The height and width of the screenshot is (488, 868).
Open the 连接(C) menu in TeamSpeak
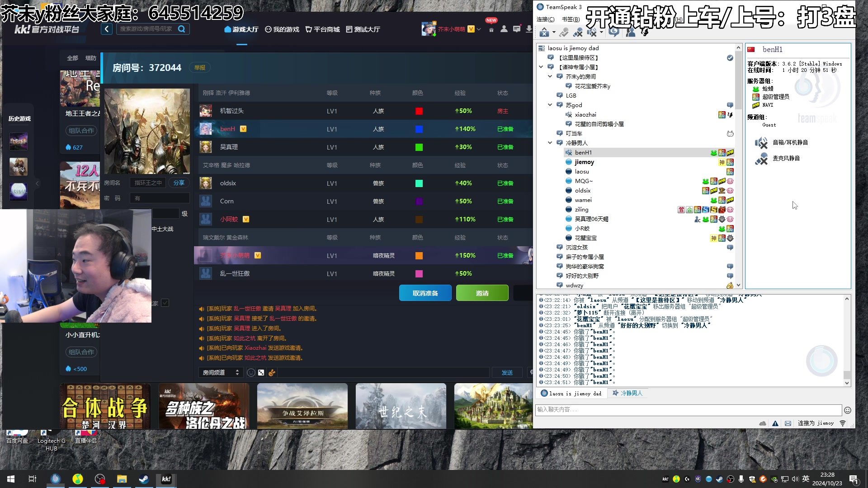(x=545, y=19)
